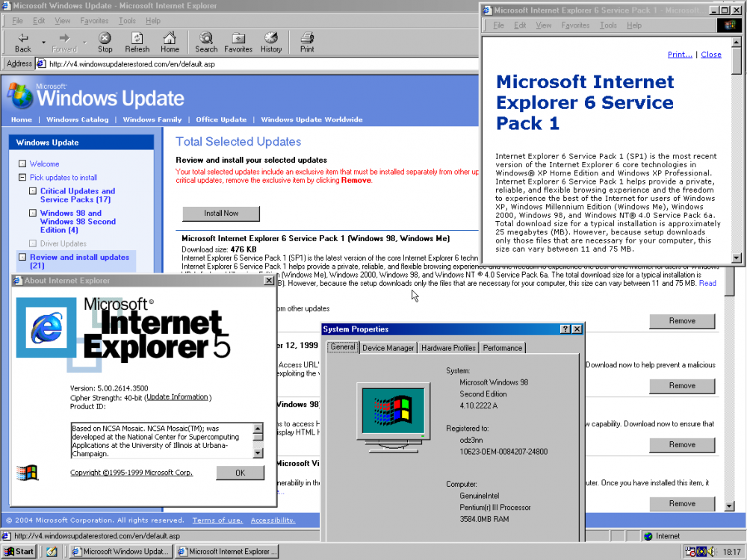Expand Windows 98 Second Edition updates node
The image size is (747, 560).
(33, 214)
